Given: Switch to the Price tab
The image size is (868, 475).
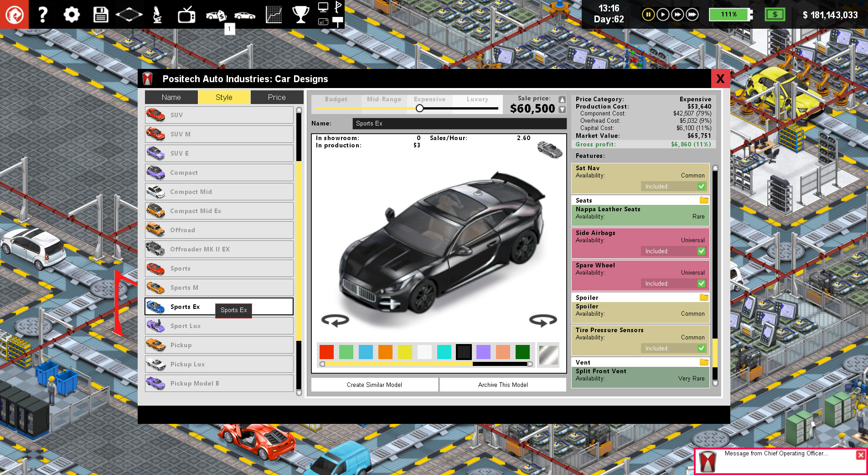Looking at the screenshot, I should click(277, 97).
